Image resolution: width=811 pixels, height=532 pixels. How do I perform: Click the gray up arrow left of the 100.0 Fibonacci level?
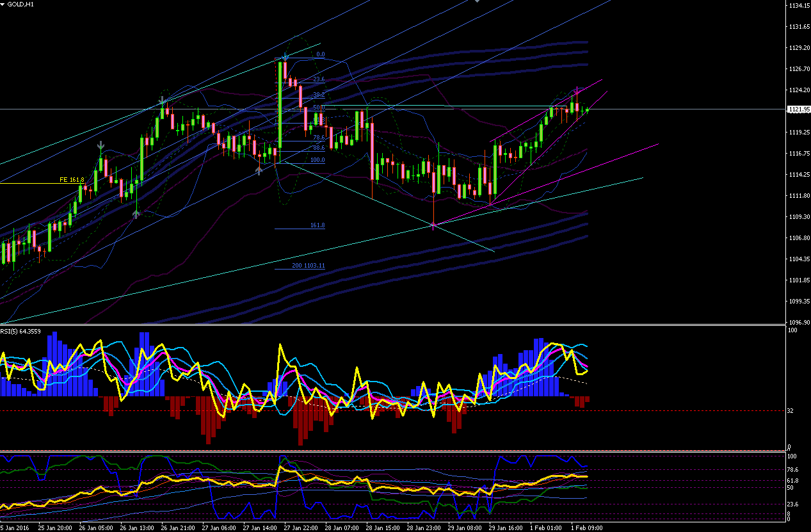tap(259, 170)
